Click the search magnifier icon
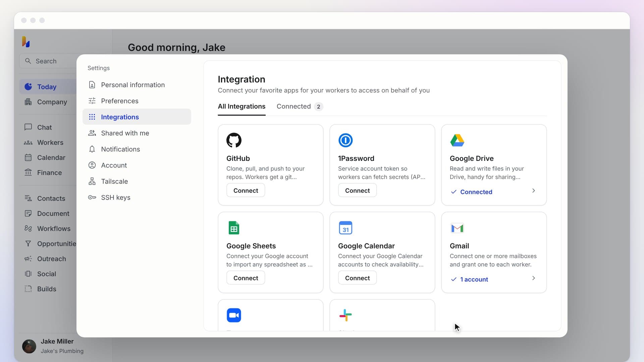644x362 pixels. click(x=28, y=61)
